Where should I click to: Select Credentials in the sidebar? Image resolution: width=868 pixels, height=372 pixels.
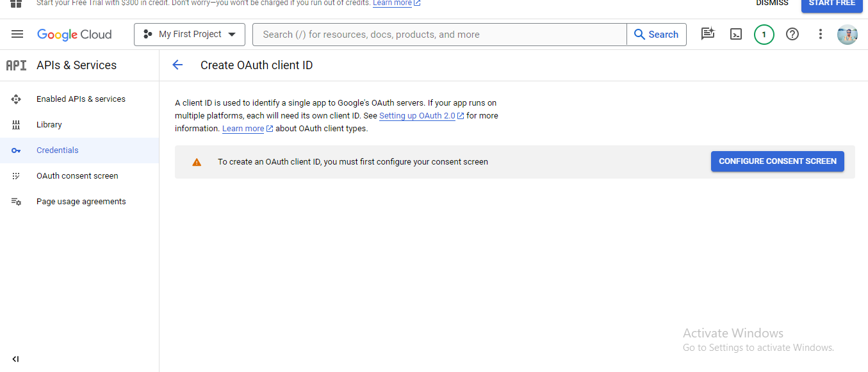click(x=79, y=150)
